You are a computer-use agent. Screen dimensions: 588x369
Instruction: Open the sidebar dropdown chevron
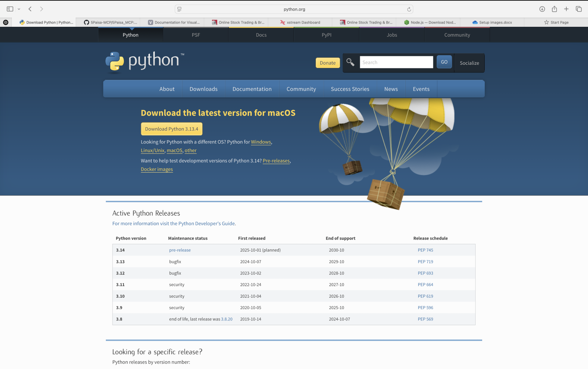tap(19, 9)
